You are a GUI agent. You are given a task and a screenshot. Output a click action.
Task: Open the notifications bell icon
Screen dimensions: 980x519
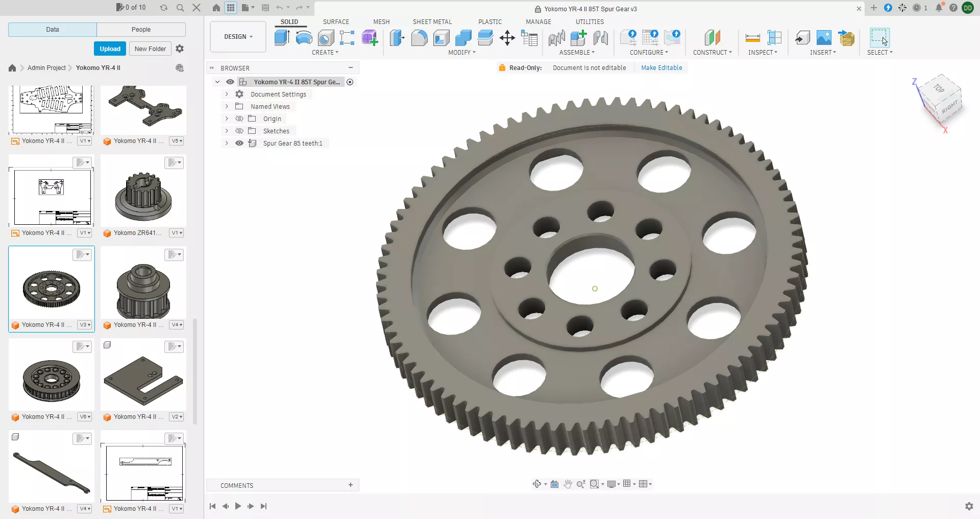pyautogui.click(x=939, y=8)
